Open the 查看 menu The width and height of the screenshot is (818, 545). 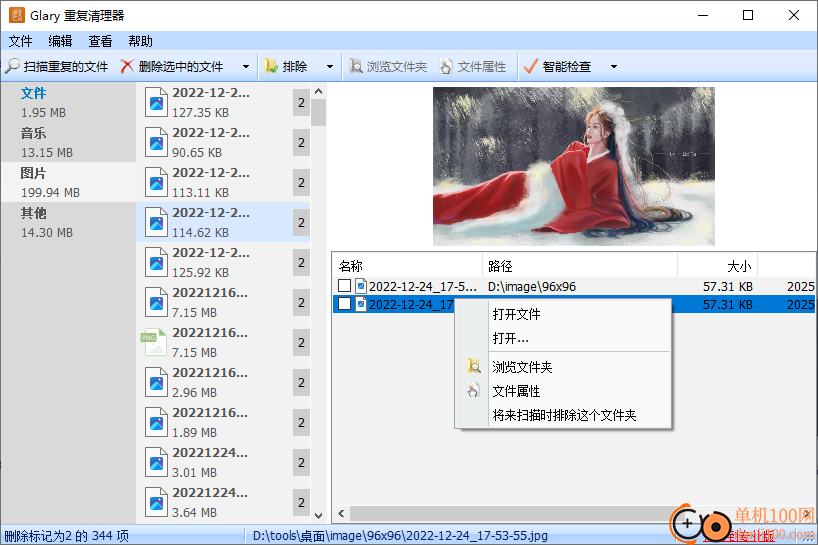point(100,41)
